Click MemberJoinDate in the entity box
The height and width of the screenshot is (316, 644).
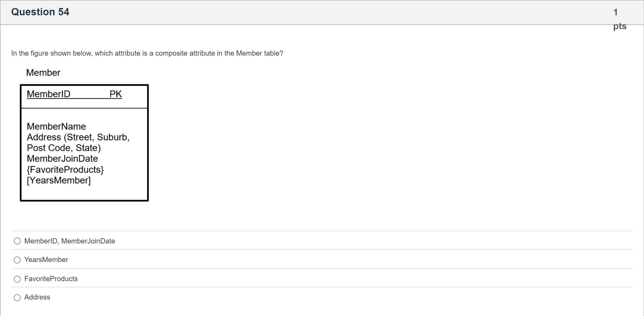pos(62,159)
